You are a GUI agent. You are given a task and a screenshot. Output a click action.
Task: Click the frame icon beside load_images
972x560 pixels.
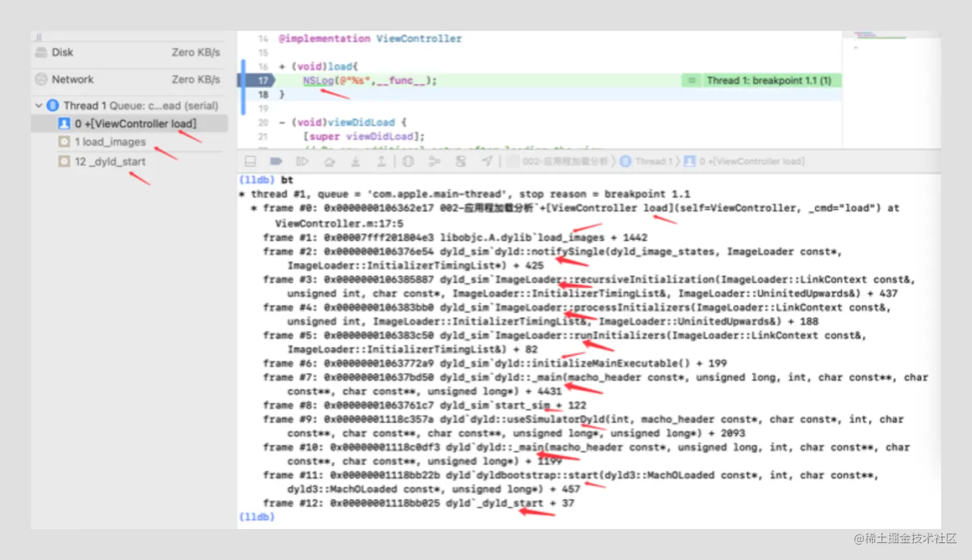point(64,141)
